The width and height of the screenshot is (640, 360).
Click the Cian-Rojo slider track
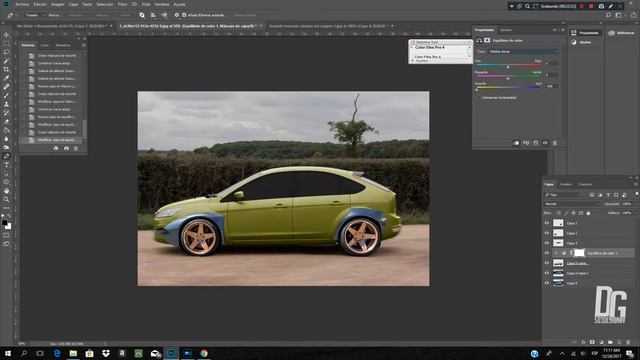[x=509, y=65]
